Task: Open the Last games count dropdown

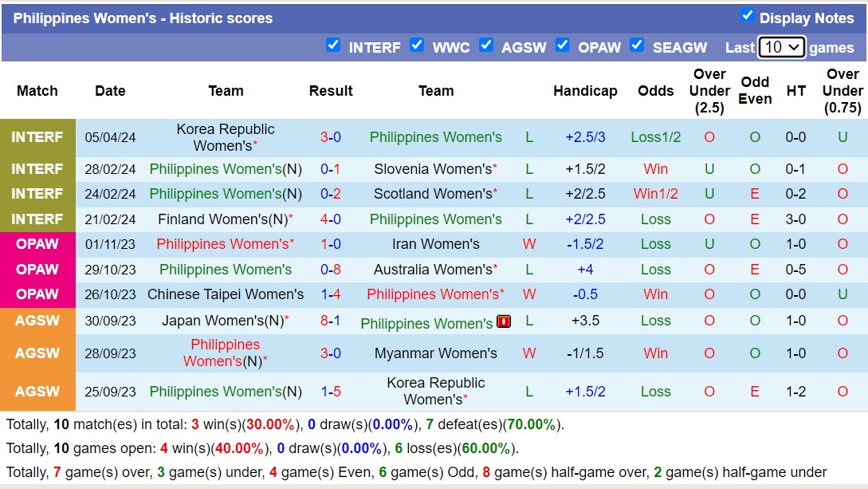Action: click(x=781, y=47)
